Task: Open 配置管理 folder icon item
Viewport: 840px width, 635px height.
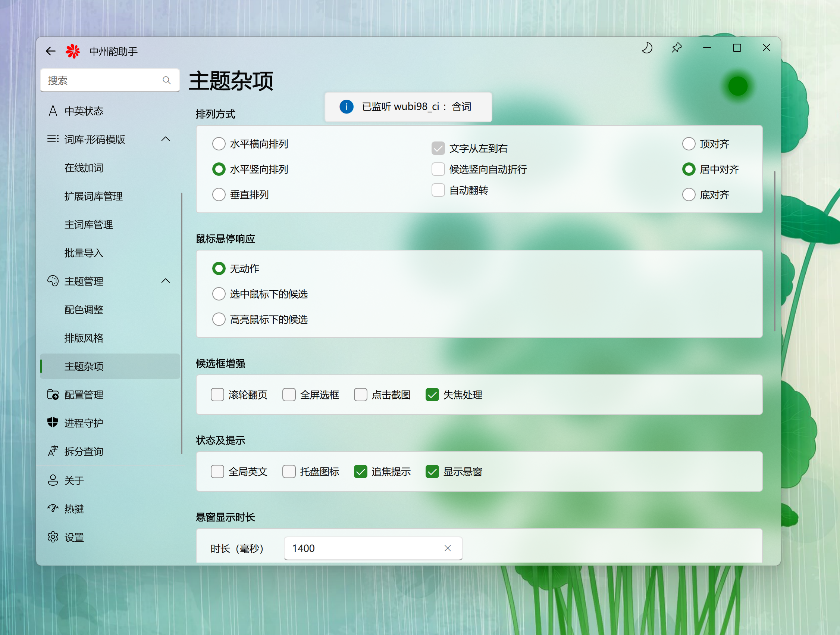Action: (53, 395)
